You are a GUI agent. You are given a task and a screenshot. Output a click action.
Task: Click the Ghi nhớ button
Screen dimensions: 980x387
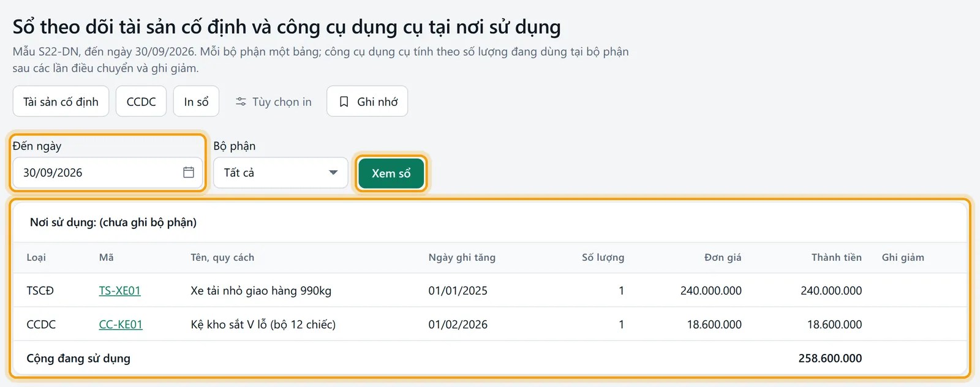coord(367,101)
